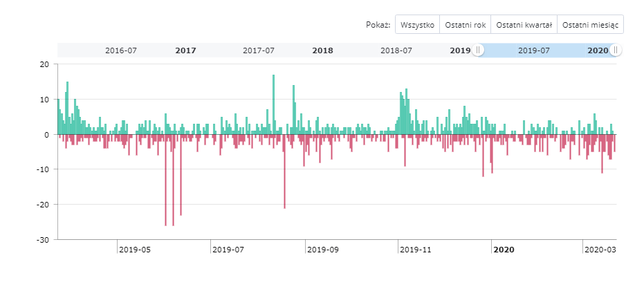Jump to 2017-07 in the navigator timeline
The width and height of the screenshot is (644, 289).
(x=258, y=51)
